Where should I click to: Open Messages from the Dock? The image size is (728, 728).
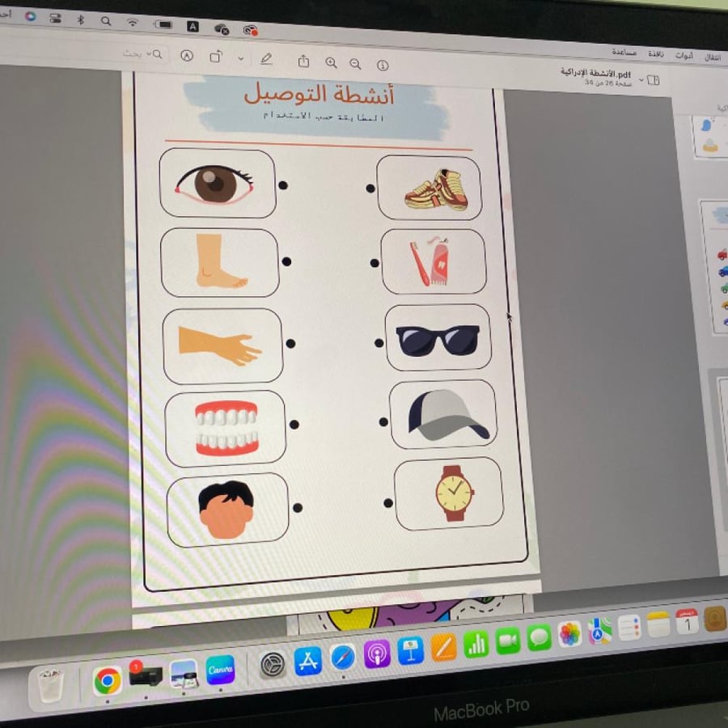[539, 637]
